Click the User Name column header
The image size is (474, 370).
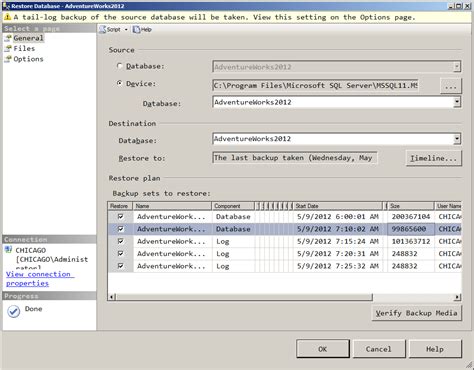point(448,206)
